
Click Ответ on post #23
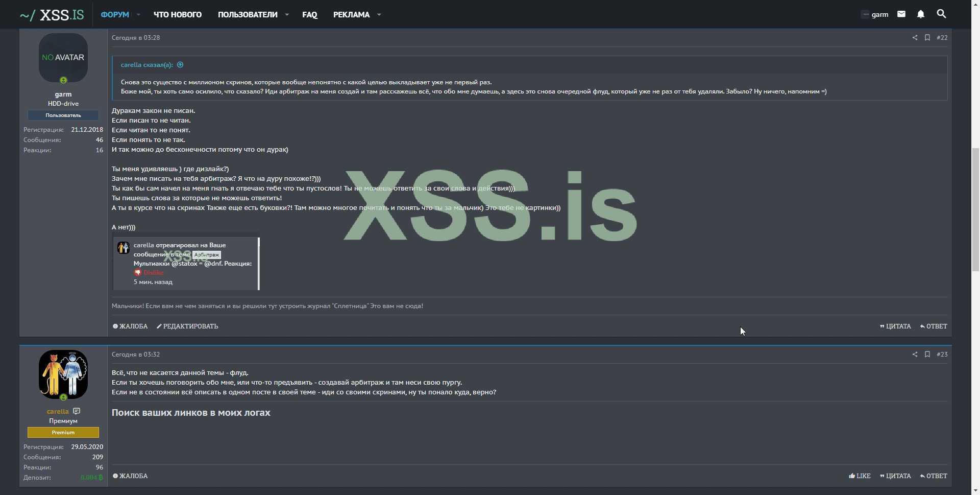coord(934,476)
